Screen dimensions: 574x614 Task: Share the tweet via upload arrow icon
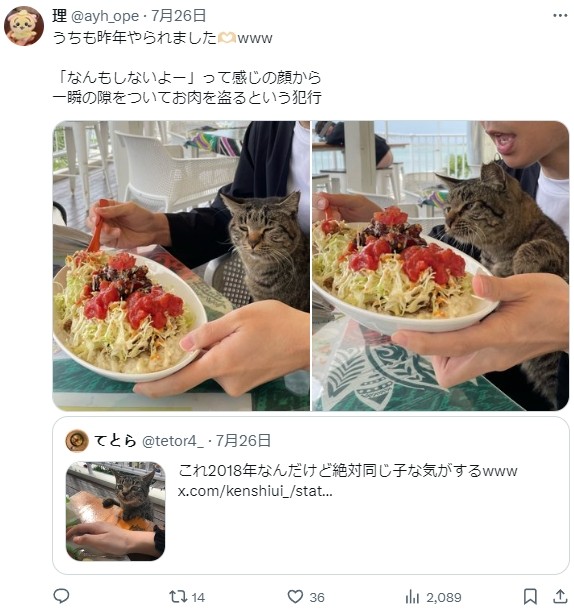(560, 596)
